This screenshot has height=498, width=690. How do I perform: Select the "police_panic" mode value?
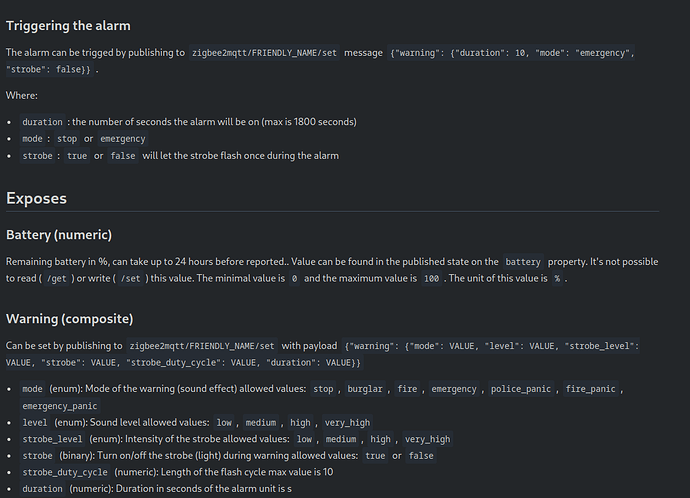pos(521,389)
